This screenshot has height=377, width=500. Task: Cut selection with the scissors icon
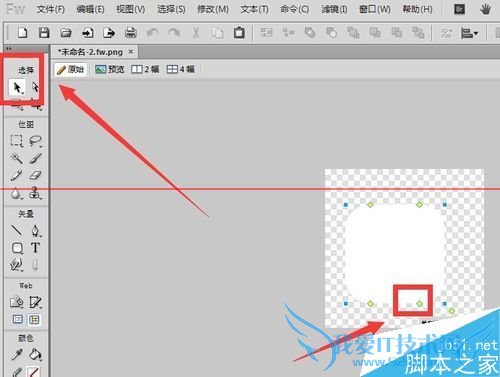[196, 33]
